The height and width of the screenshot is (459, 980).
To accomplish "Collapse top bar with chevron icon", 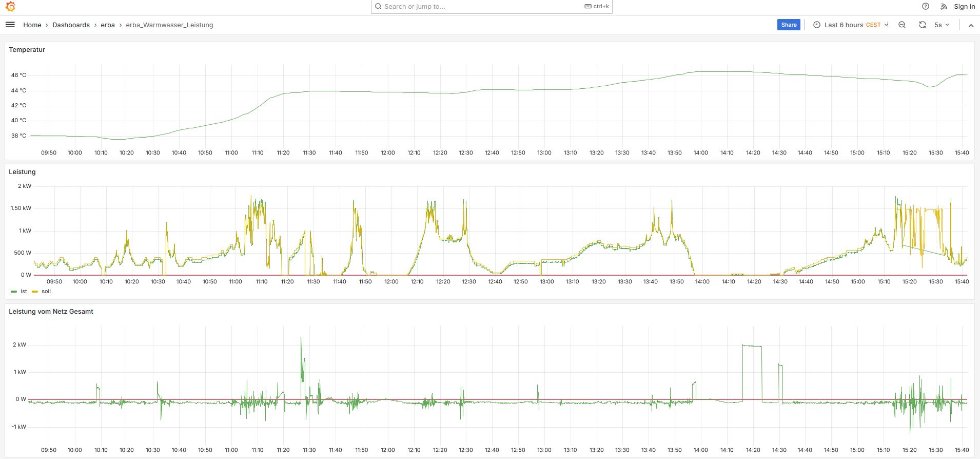I will (x=971, y=25).
